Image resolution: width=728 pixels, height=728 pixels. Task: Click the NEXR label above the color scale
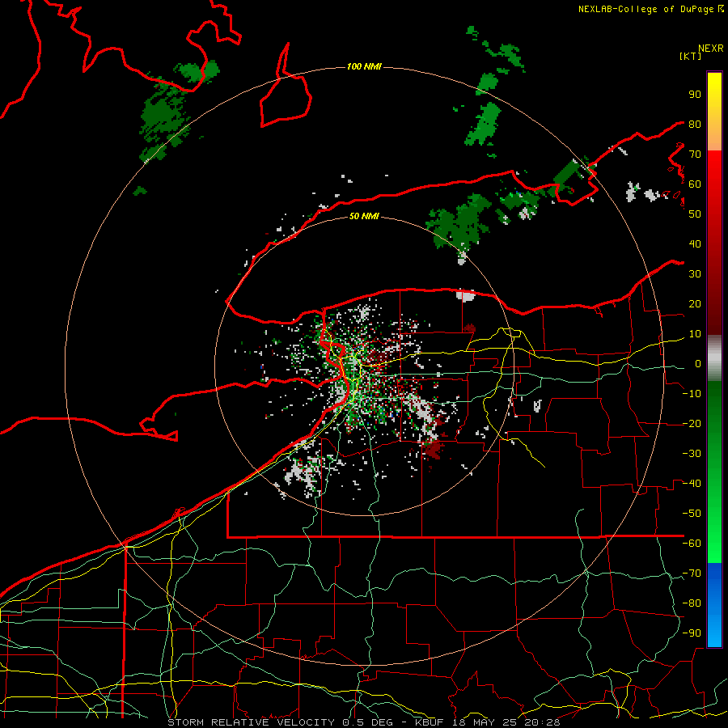click(x=711, y=49)
